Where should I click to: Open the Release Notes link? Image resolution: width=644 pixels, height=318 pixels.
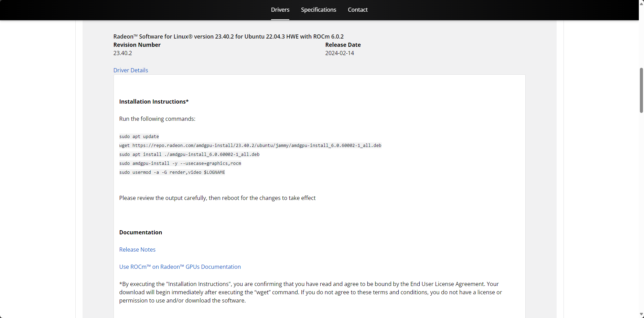point(137,250)
